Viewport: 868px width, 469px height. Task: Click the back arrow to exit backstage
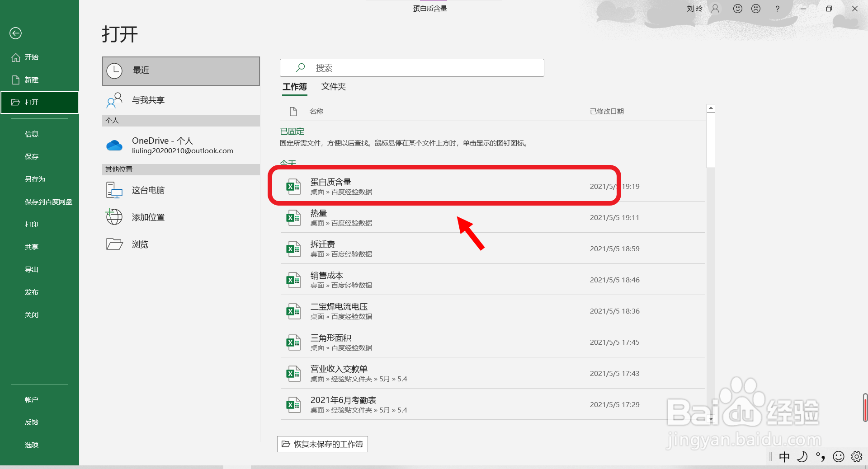click(15, 33)
